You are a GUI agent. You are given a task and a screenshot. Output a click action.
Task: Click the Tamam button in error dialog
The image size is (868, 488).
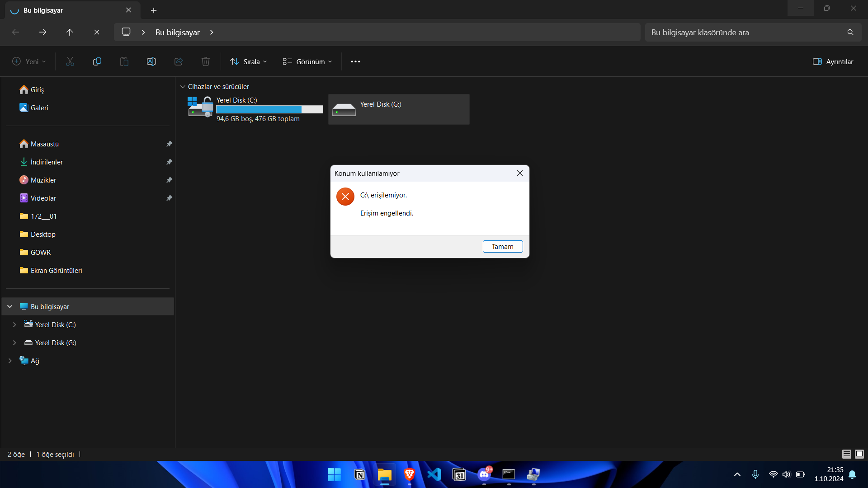pos(502,246)
